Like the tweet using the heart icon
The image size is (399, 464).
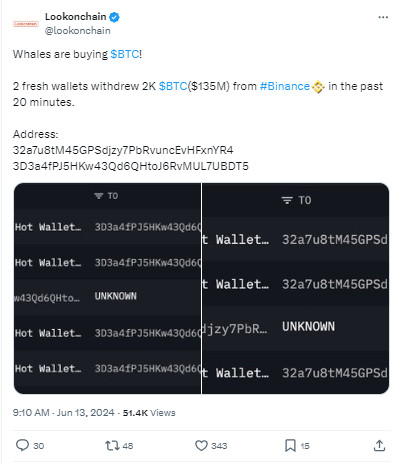201,445
